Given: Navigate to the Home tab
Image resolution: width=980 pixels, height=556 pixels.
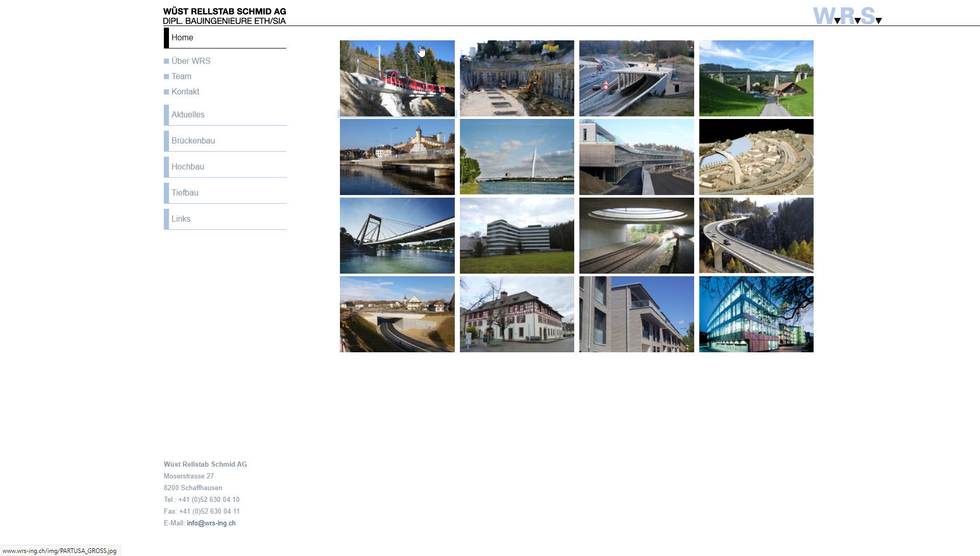Looking at the screenshot, I should (182, 37).
